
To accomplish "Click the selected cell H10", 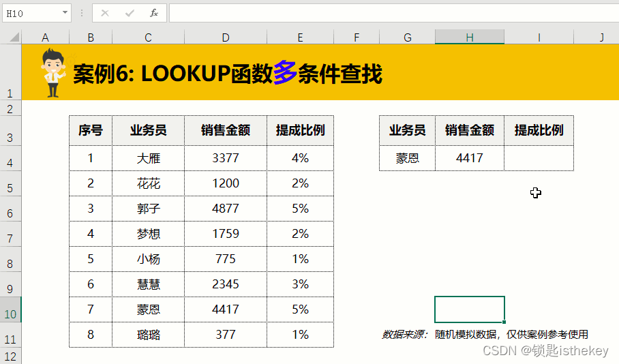I will [470, 309].
